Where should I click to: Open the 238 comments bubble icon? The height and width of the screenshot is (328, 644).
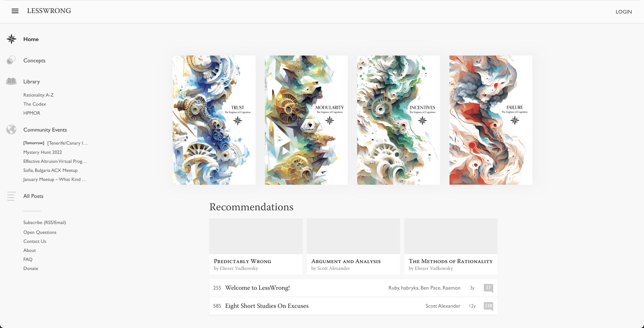488,306
